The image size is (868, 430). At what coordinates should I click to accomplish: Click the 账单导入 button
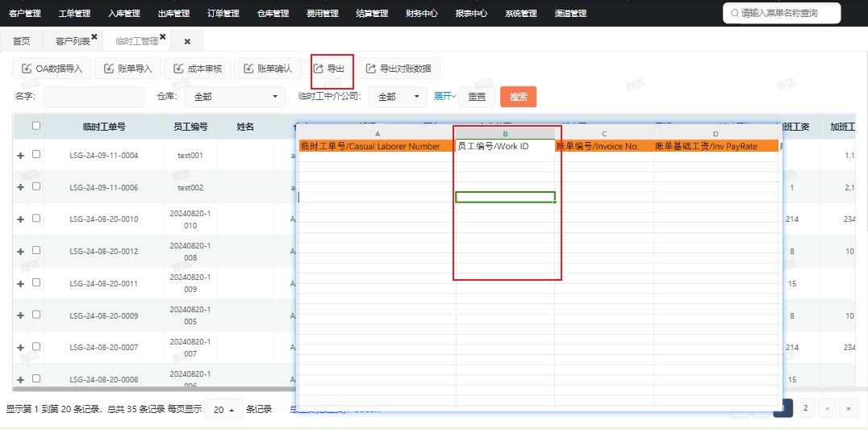128,69
